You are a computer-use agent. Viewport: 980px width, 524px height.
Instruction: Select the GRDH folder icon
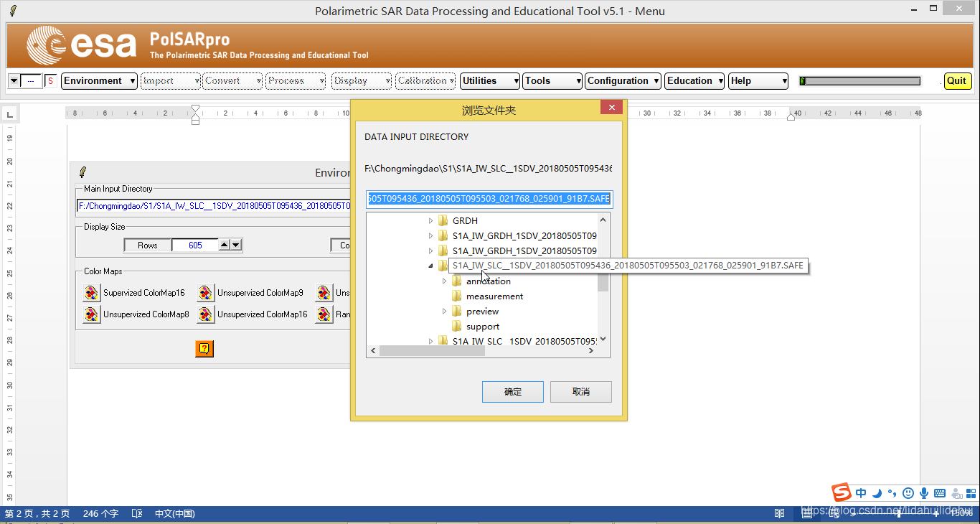443,221
